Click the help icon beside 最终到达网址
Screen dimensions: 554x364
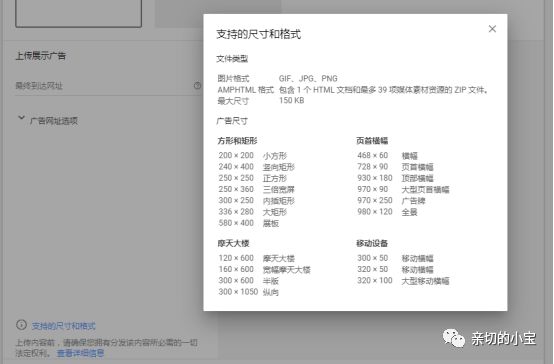(198, 86)
